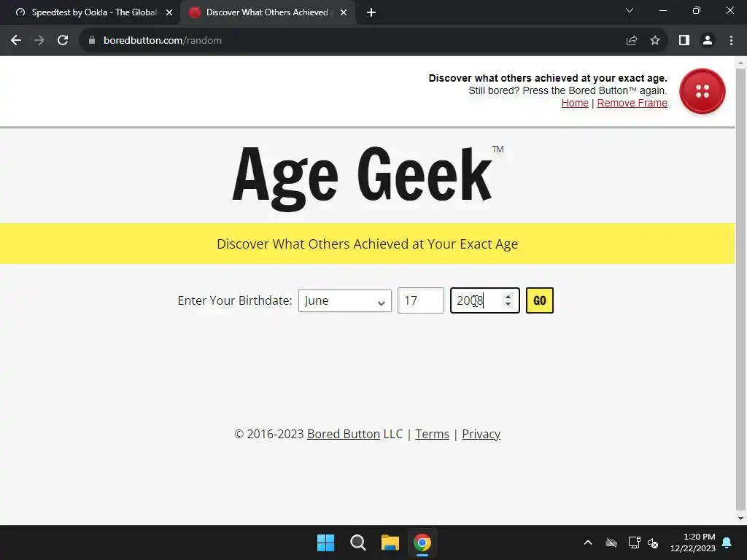Open the Home link in top frame
The width and height of the screenshot is (747, 560).
pyautogui.click(x=575, y=103)
